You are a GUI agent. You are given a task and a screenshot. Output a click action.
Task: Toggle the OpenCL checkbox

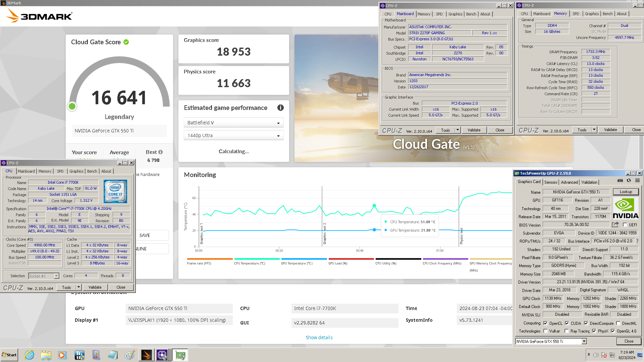coord(545,323)
